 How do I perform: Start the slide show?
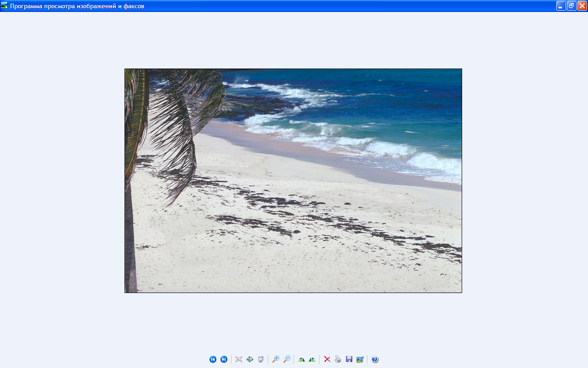point(261,359)
